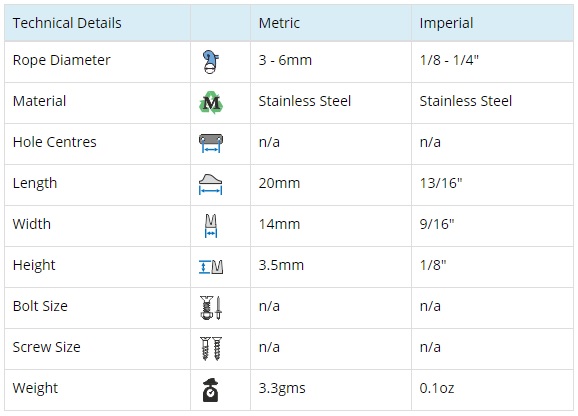This screenshot has width=578, height=416.
Task: Click the 13/16" imperial length value
Action: coord(441,183)
